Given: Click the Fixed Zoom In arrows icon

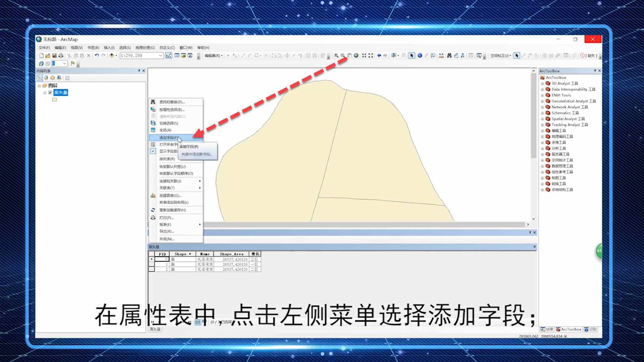Looking at the screenshot, I should pyautogui.click(x=364, y=56).
